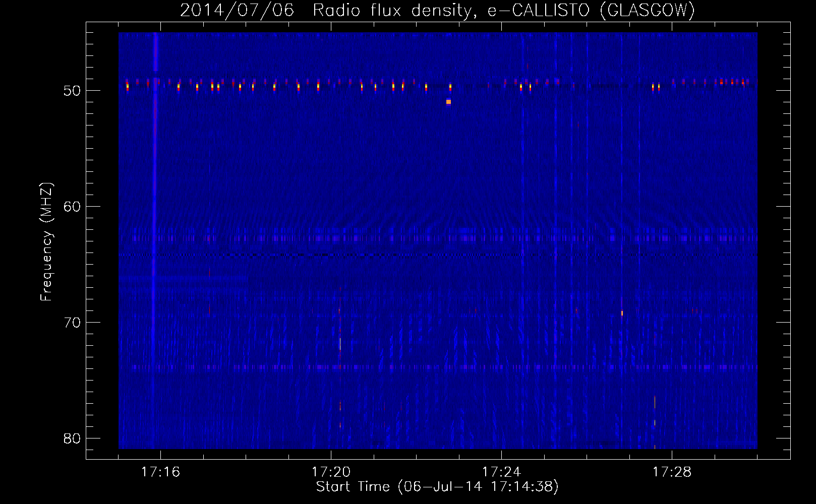Click the 50 MHz frequency tick label
The height and width of the screenshot is (504, 816).
click(x=72, y=91)
